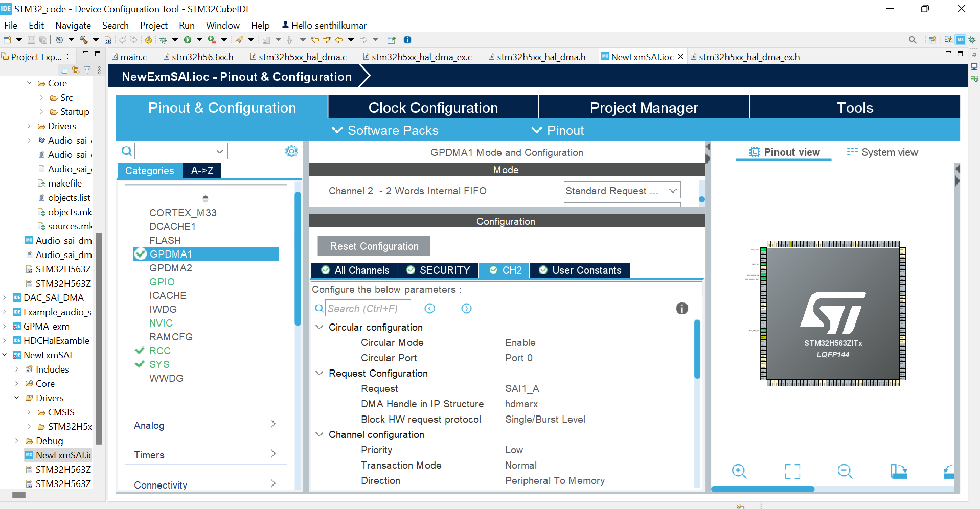980x509 pixels.
Task: Run the project using the green Run icon
Action: click(188, 40)
